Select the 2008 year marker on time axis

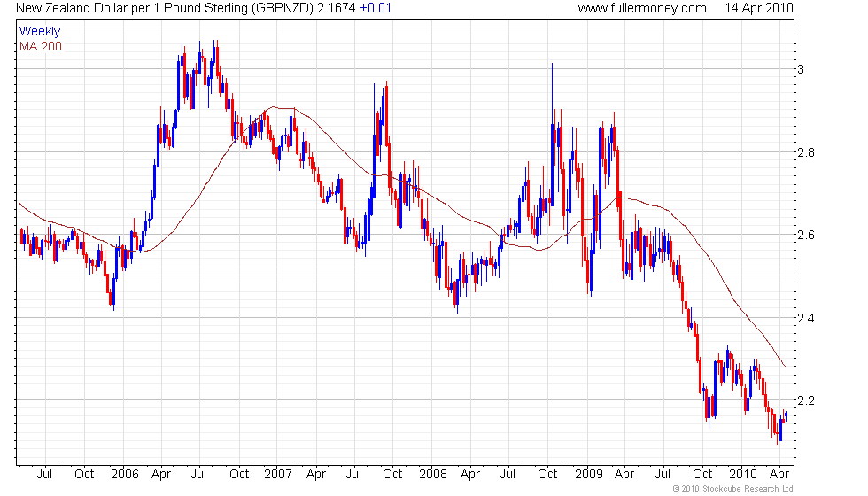(433, 474)
